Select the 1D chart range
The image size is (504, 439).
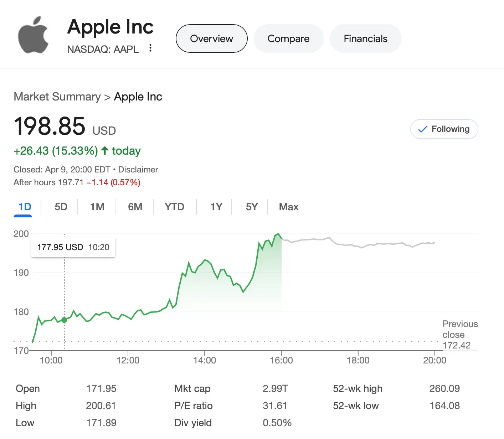[25, 207]
